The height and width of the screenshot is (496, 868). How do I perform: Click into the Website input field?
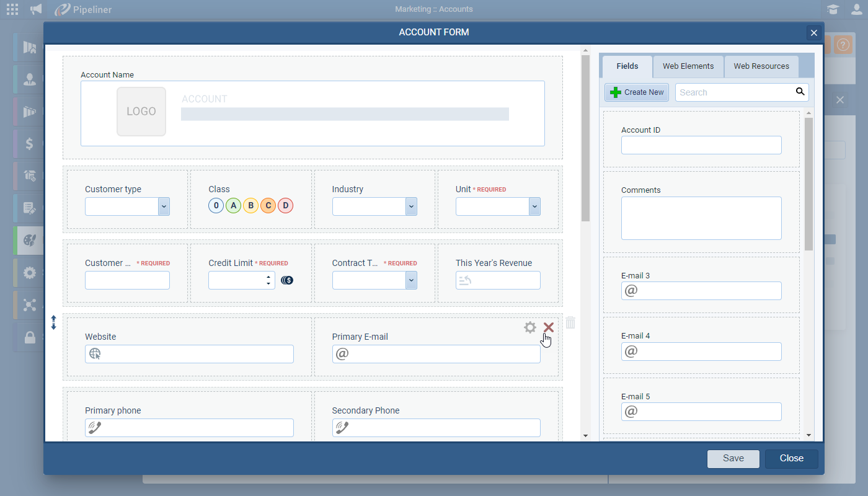pyautogui.click(x=197, y=354)
